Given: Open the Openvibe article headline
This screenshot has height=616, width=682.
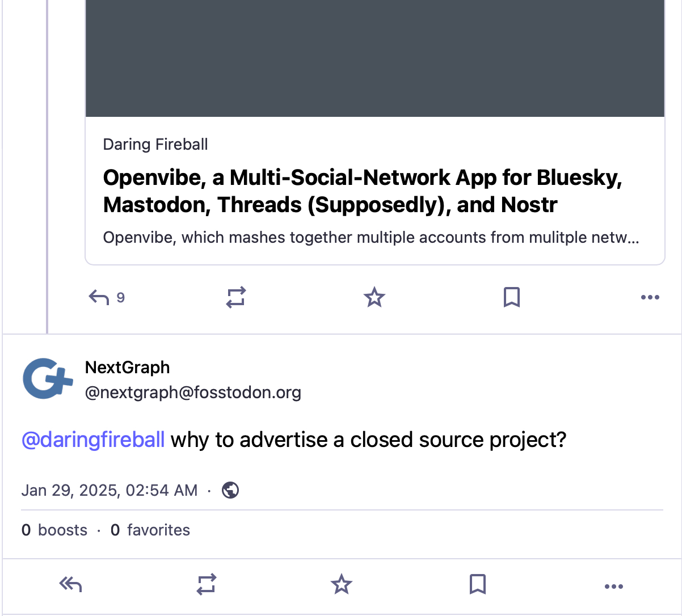Looking at the screenshot, I should 362,191.
